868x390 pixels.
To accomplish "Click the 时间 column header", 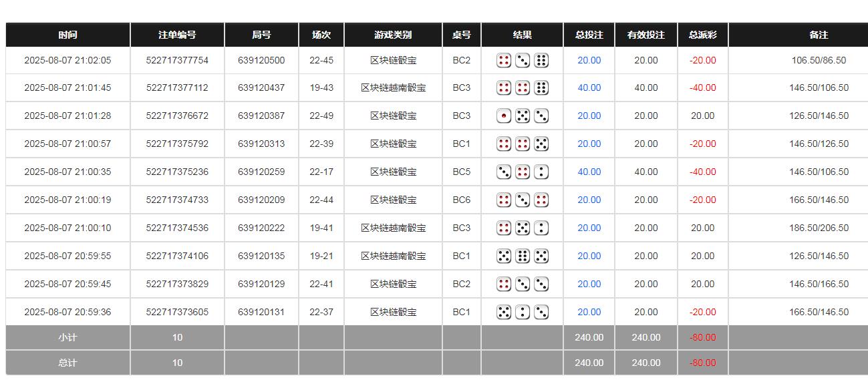I will tap(67, 35).
